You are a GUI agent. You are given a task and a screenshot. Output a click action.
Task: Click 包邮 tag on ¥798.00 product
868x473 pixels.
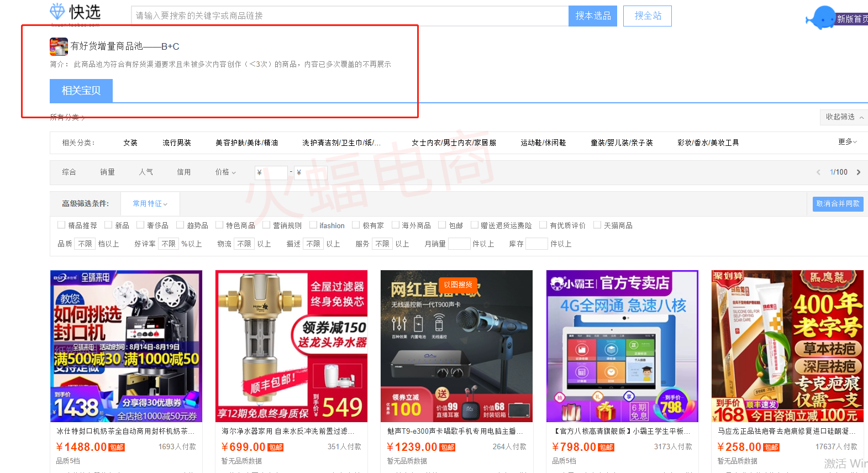[606, 448]
